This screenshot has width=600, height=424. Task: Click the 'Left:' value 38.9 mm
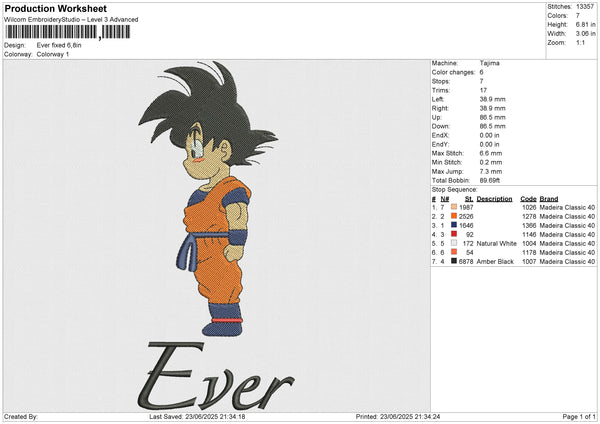click(x=492, y=99)
